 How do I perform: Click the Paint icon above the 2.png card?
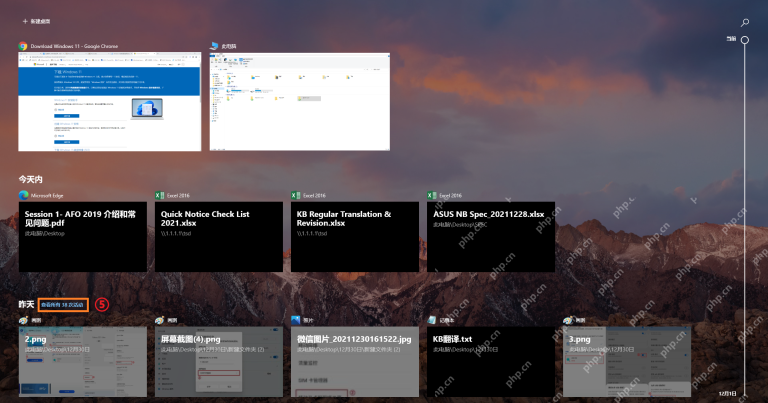pyautogui.click(x=24, y=320)
